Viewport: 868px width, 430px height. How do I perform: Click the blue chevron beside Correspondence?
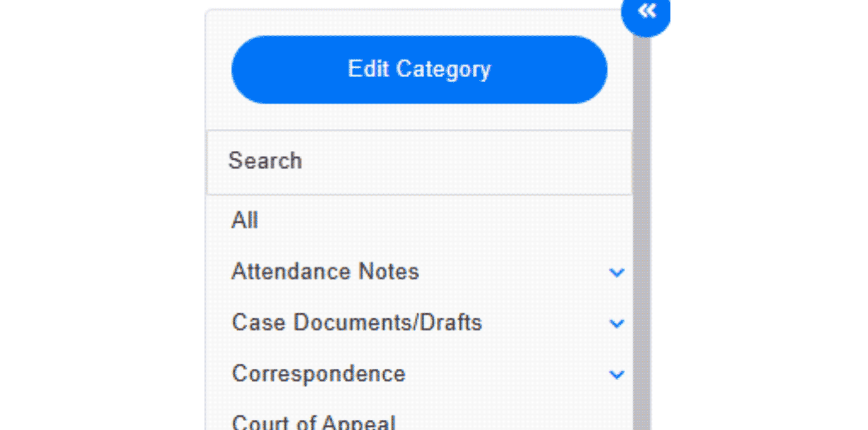pos(616,374)
